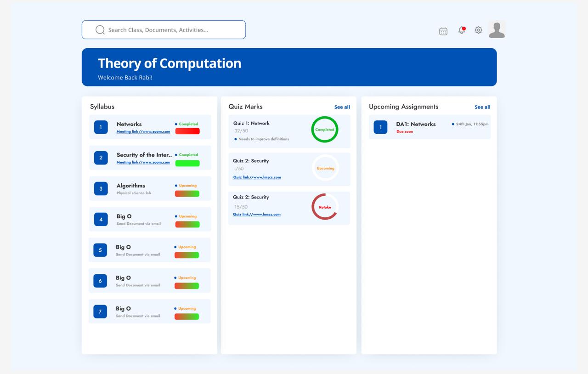
Task: Click the Completed status for Networks
Action: click(x=188, y=124)
